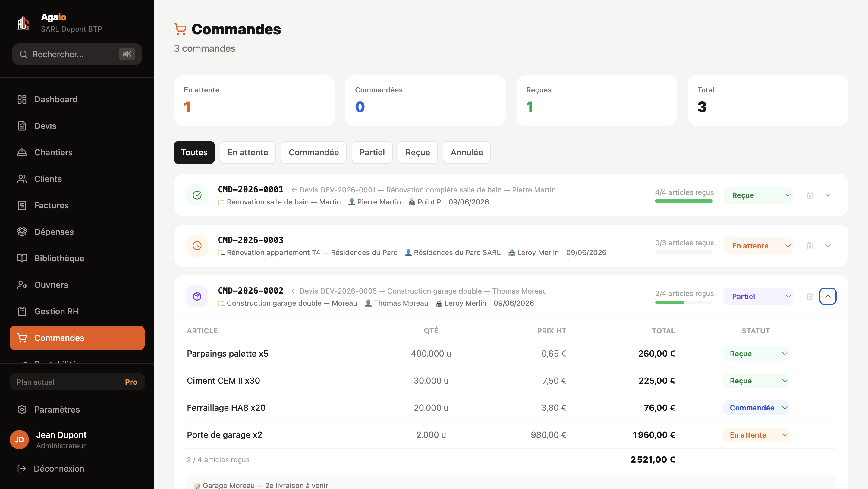Open the Paramètres page
The height and width of the screenshot is (489, 868).
point(77,410)
